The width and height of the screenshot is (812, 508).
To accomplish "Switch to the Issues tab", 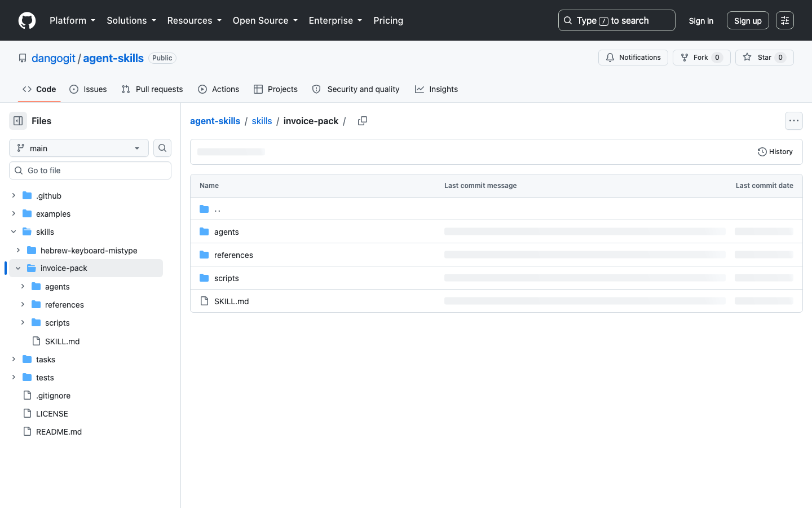I will 88,89.
